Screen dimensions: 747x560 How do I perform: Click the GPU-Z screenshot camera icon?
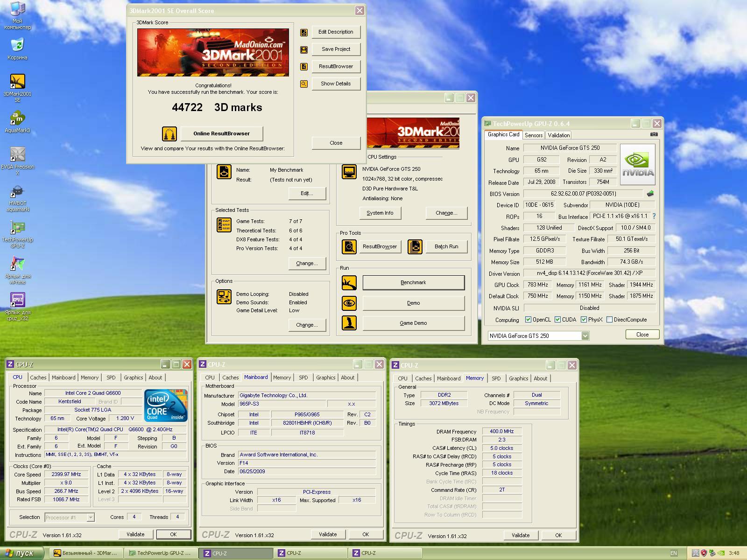(x=654, y=134)
